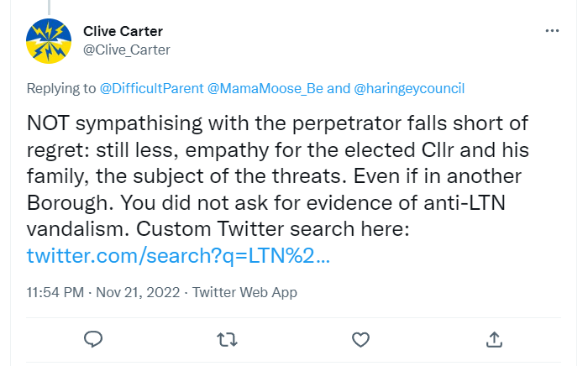Viewport: 588px width, 366px height.
Task: Click the Clive Carter display name
Action: [123, 31]
